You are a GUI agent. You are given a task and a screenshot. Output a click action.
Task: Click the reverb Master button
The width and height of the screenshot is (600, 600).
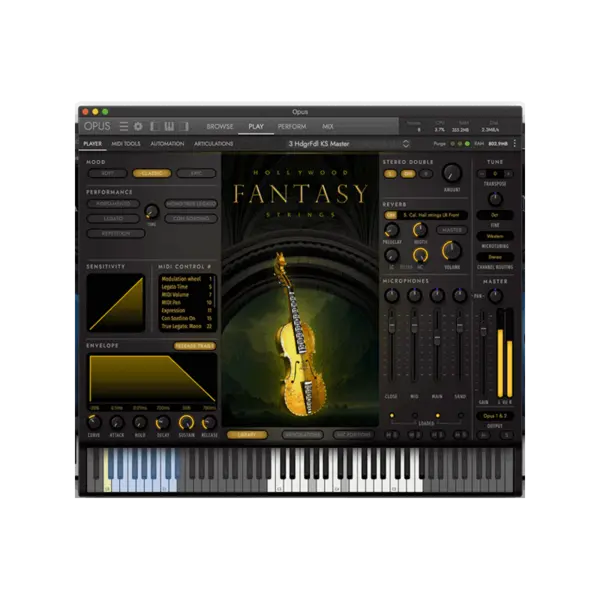pos(452,230)
